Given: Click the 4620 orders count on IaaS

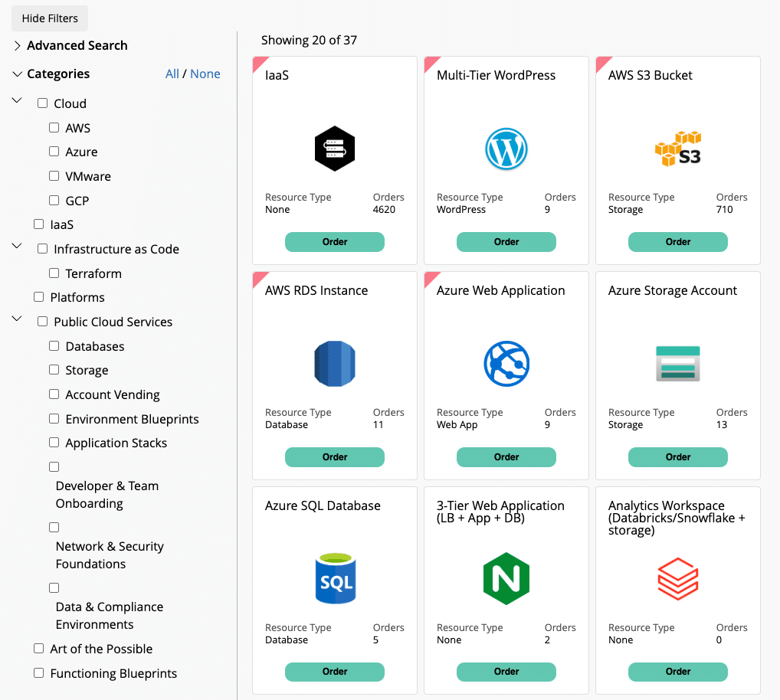Looking at the screenshot, I should coord(384,209).
